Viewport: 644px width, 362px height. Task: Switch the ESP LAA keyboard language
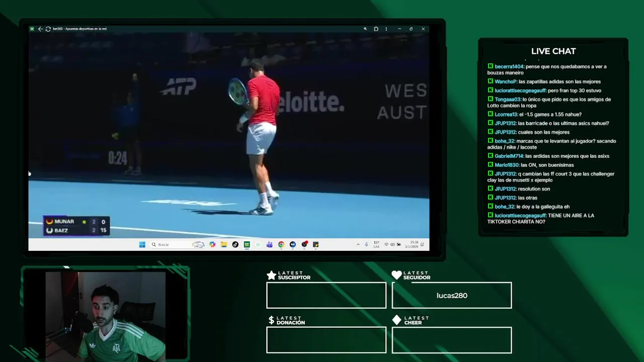376,244
